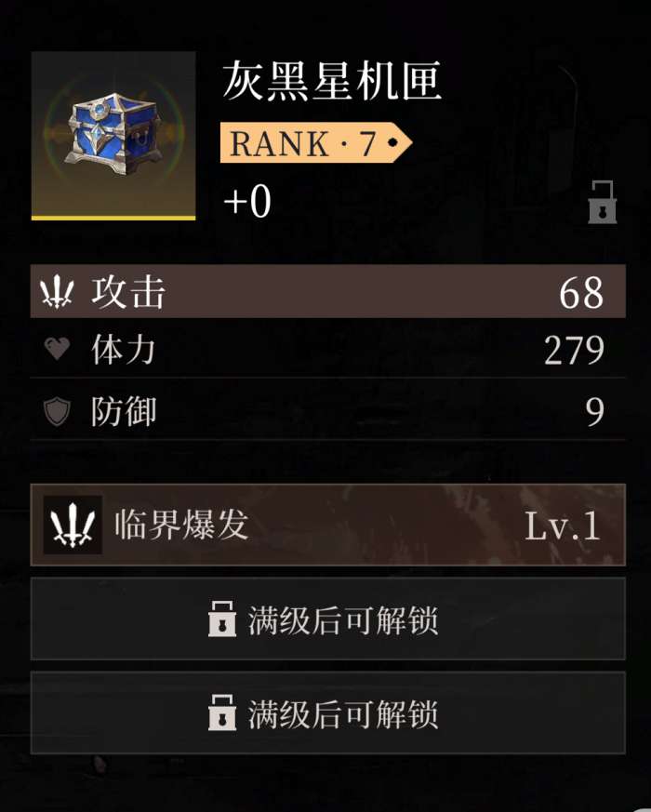This screenshot has width=651, height=812.
Task: Click the blue treasure chest item thumbnail
Action: pos(113,136)
